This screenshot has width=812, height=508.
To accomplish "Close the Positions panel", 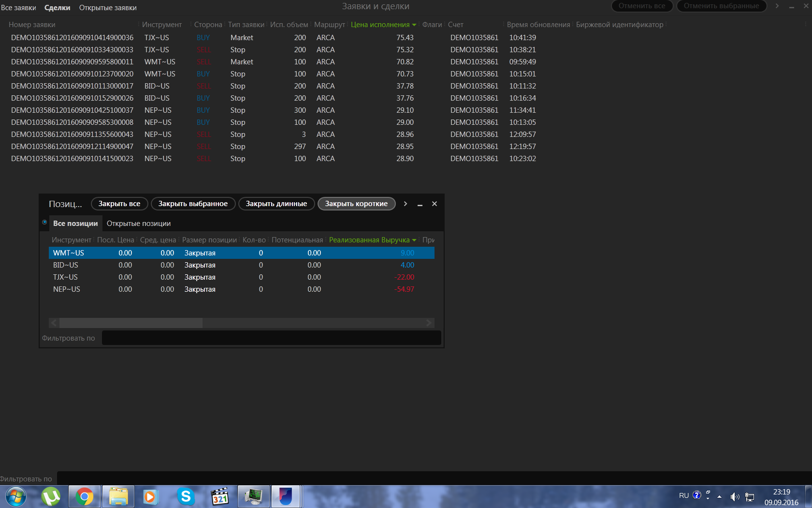I will (435, 204).
